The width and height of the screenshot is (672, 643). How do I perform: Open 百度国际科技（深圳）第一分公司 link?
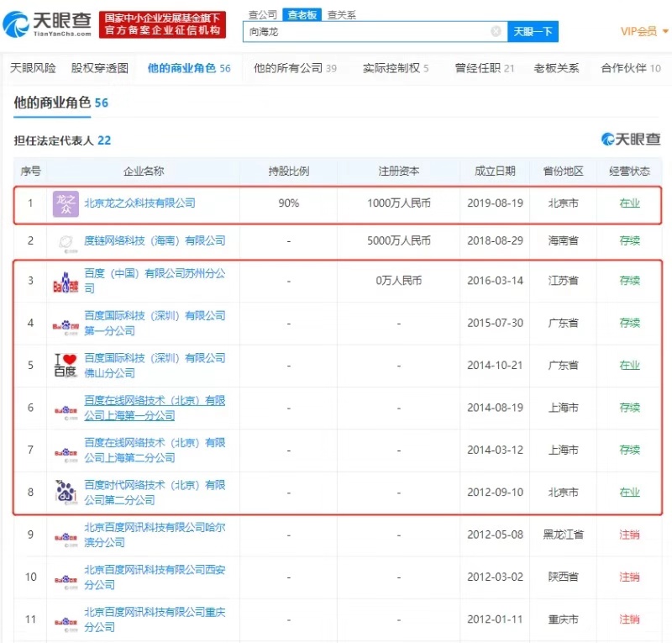pos(155,323)
